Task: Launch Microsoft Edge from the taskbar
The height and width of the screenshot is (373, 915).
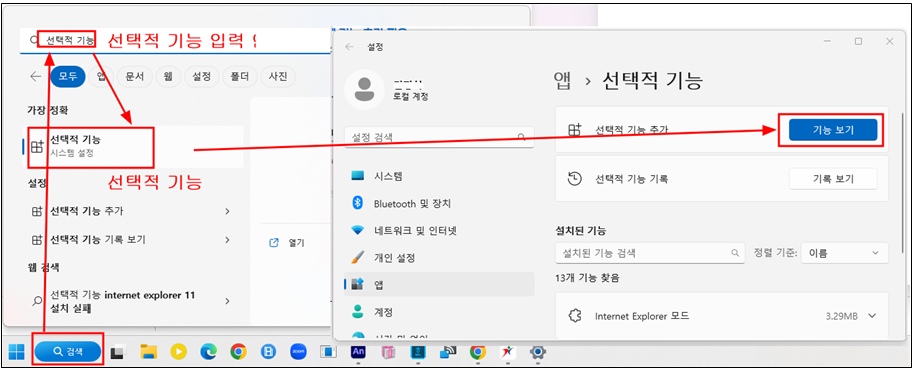Action: (208, 351)
